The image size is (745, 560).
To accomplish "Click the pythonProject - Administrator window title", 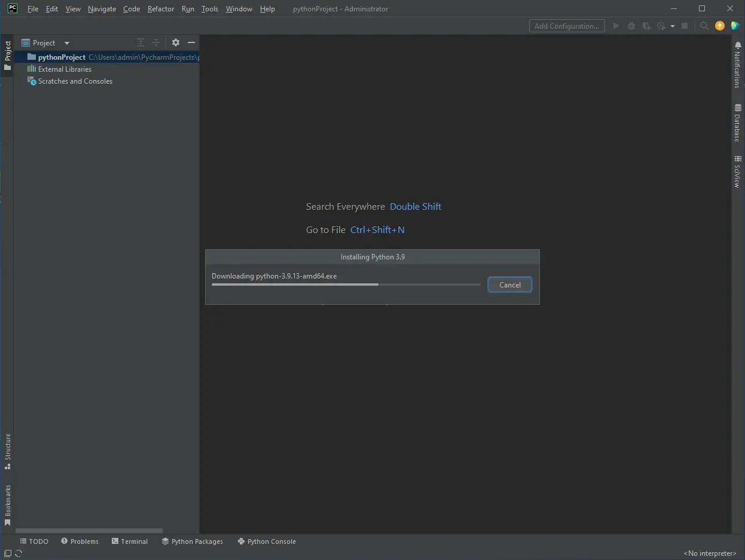I will pos(340,9).
